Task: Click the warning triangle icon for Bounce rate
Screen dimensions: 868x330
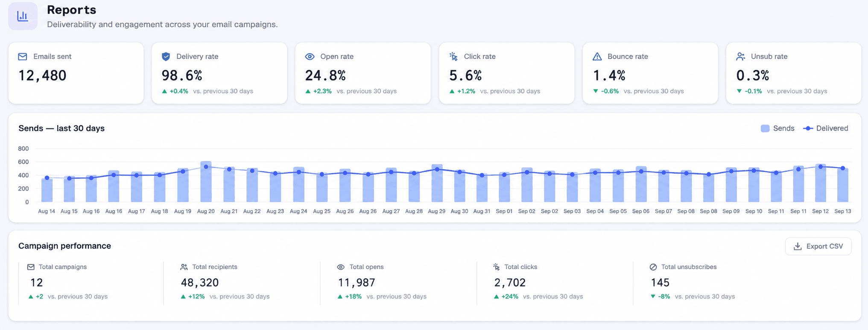Action: coord(597,57)
